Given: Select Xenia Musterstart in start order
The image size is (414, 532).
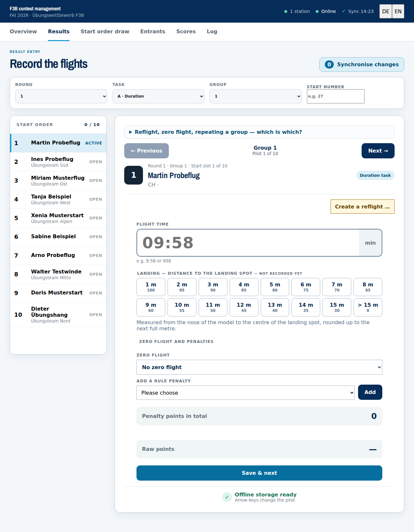Looking at the screenshot, I should pyautogui.click(x=58, y=218).
